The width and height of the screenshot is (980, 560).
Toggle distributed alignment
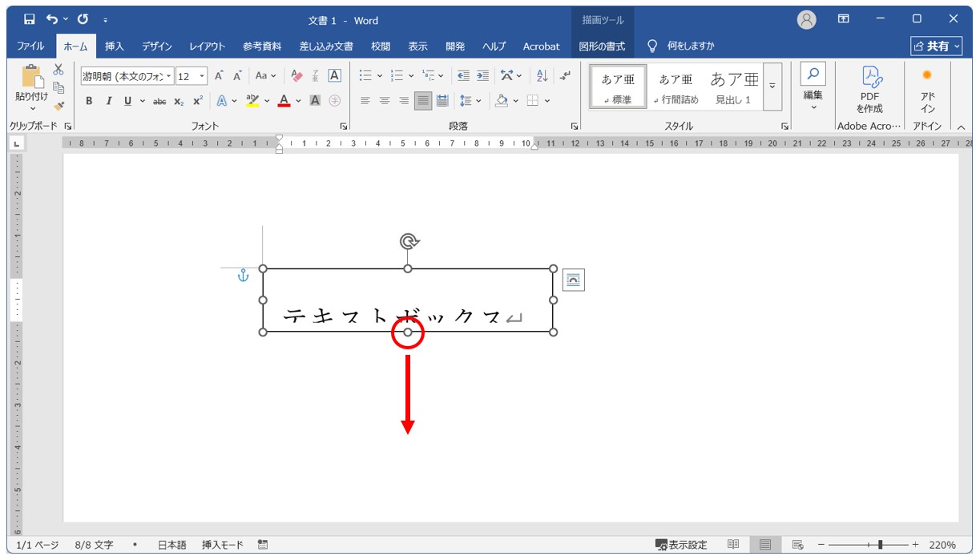(x=442, y=101)
